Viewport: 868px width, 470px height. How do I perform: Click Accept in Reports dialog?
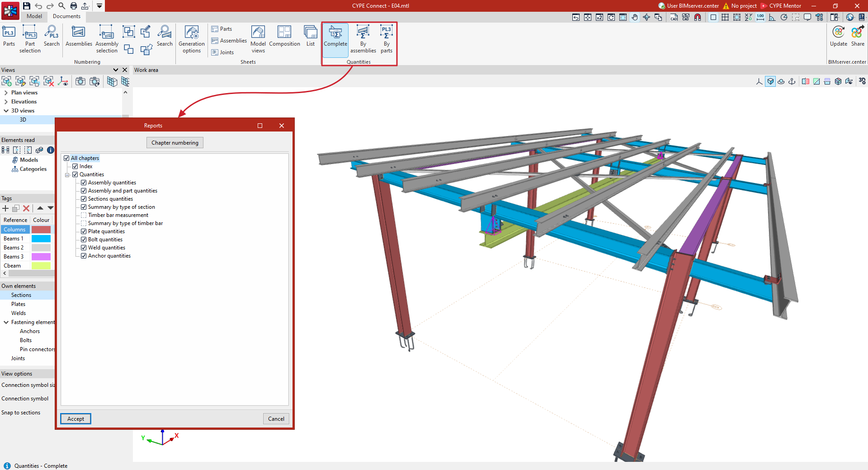pyautogui.click(x=75, y=419)
